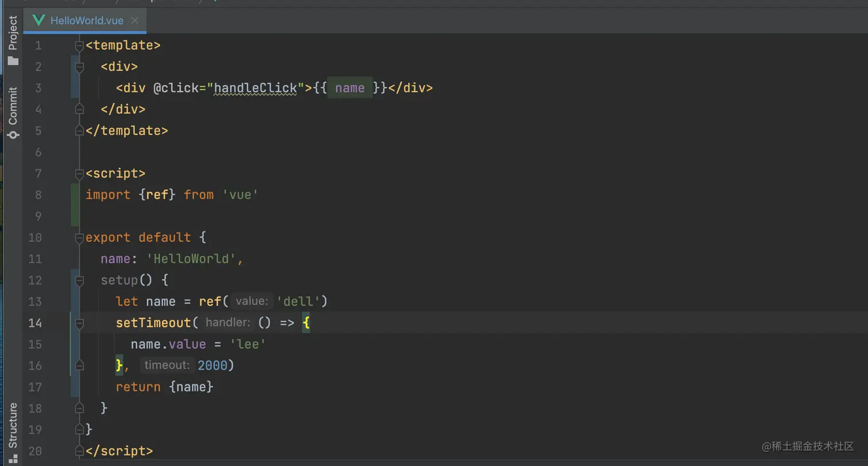Viewport: 868px width, 466px height.
Task: Close the HelloWorld.vue editor tab
Action: (x=134, y=21)
